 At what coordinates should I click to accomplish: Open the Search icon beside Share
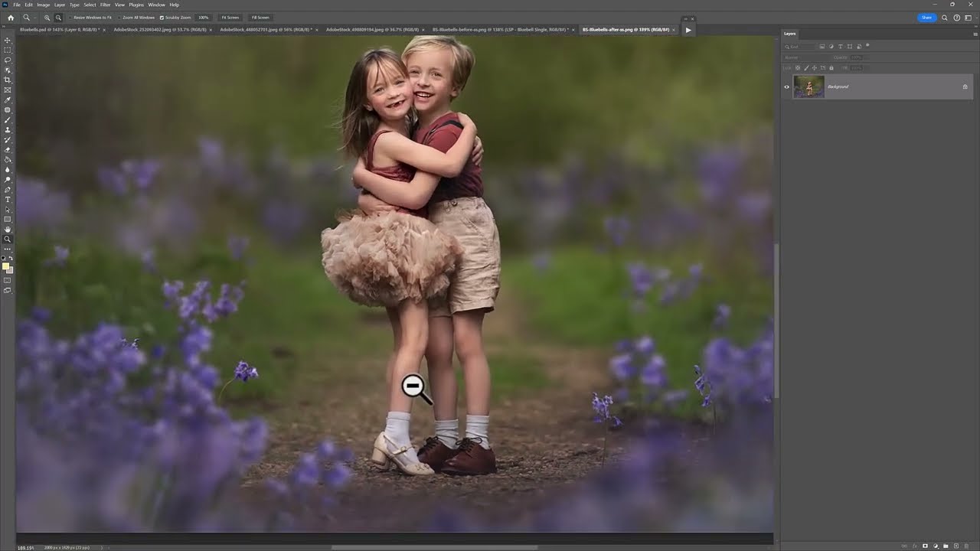945,17
